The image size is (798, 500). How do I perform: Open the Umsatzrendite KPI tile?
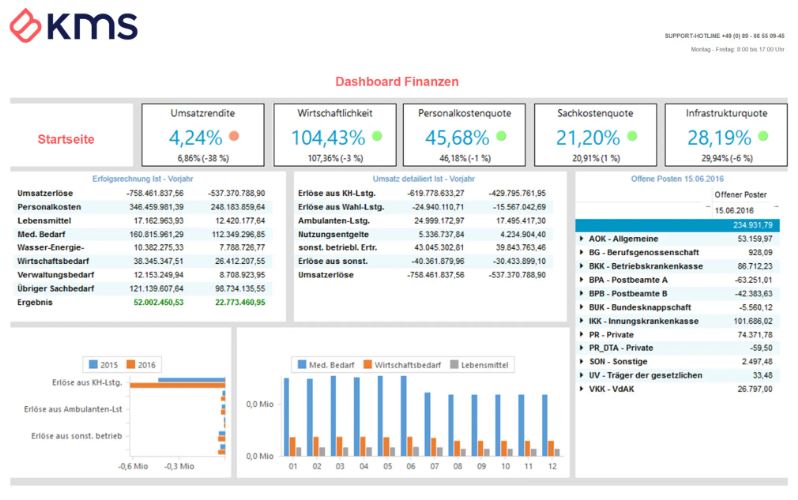click(203, 134)
